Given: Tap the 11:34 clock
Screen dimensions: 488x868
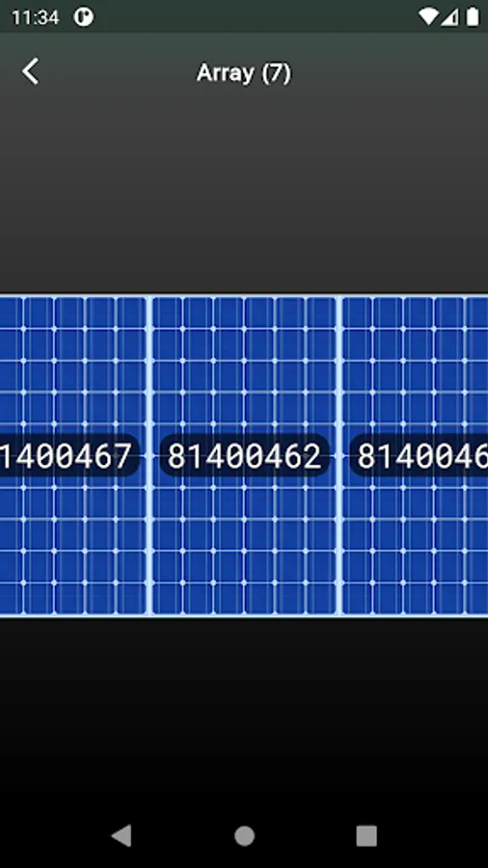Looking at the screenshot, I should click(x=35, y=17).
